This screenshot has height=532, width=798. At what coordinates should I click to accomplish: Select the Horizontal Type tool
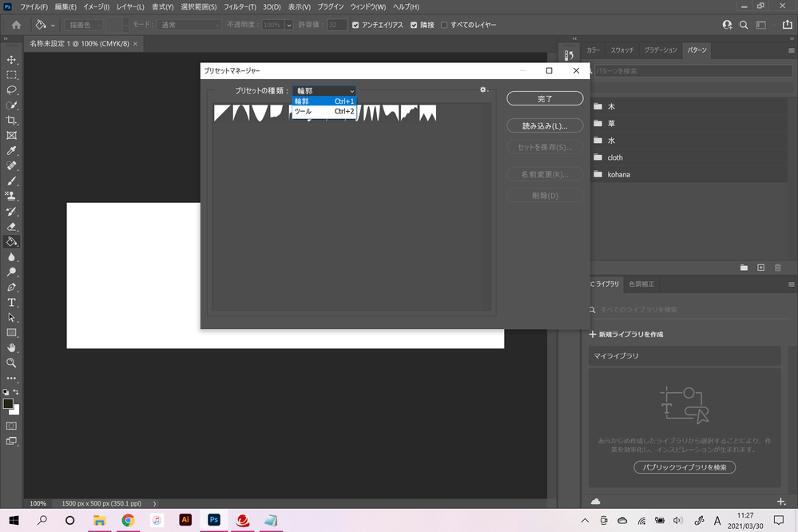pyautogui.click(x=11, y=303)
